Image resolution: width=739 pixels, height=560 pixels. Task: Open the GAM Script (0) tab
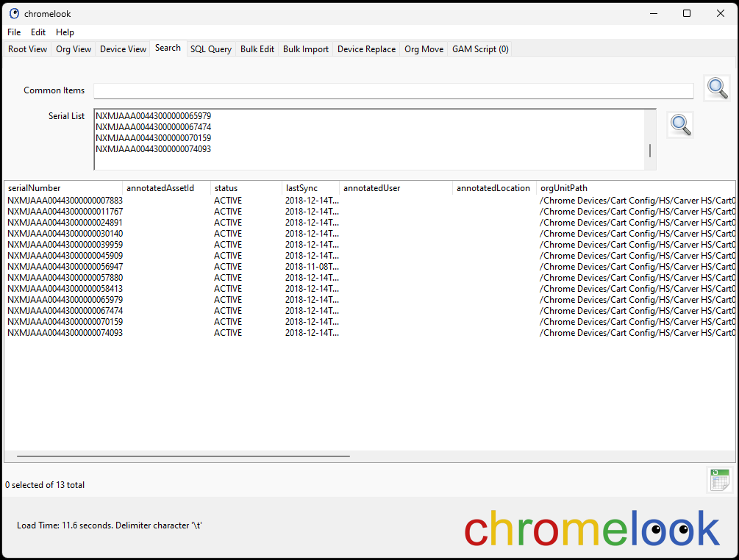(479, 49)
